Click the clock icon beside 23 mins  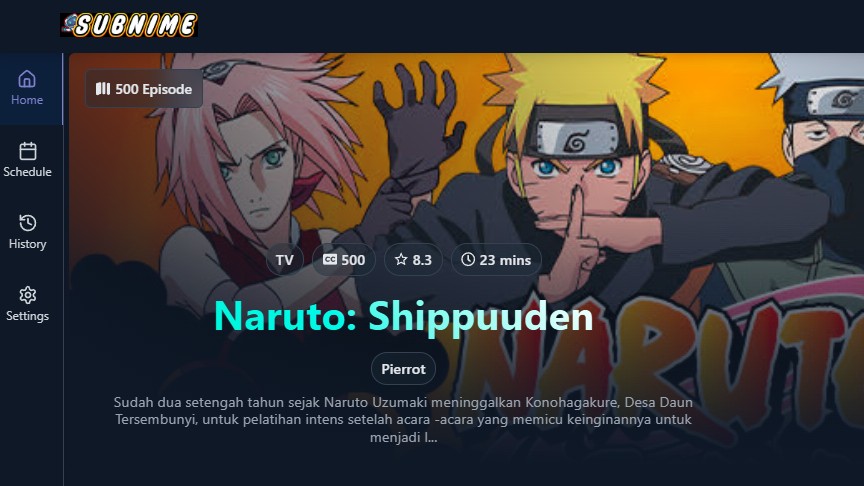point(467,259)
